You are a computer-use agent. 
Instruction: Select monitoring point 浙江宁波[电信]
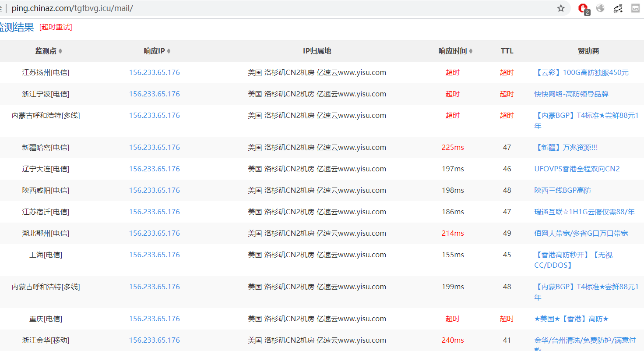point(46,94)
